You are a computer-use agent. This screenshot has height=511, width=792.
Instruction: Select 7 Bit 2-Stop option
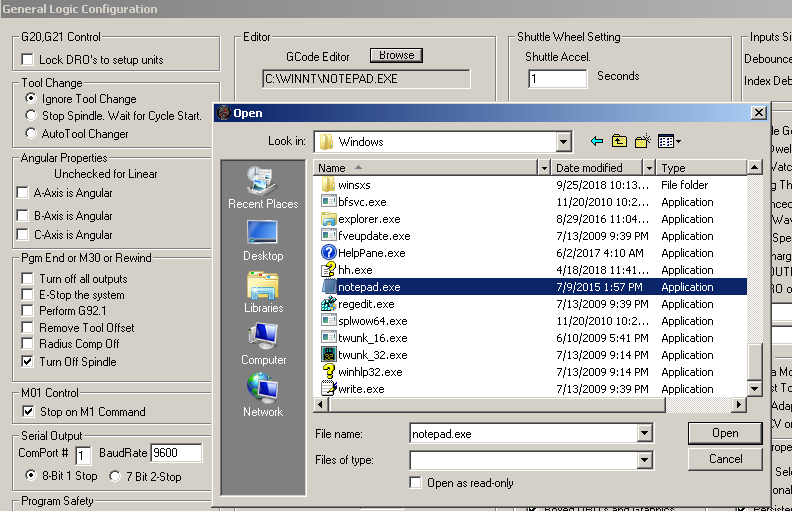click(x=115, y=476)
